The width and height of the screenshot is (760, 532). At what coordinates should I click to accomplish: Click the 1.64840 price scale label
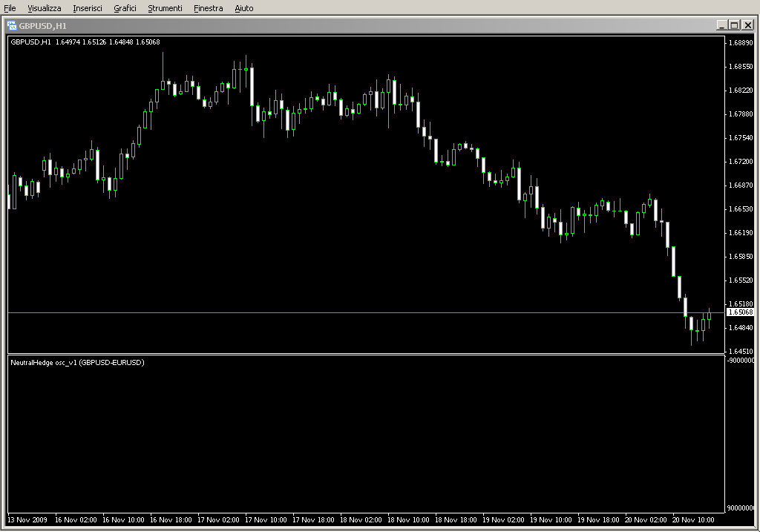coord(741,327)
